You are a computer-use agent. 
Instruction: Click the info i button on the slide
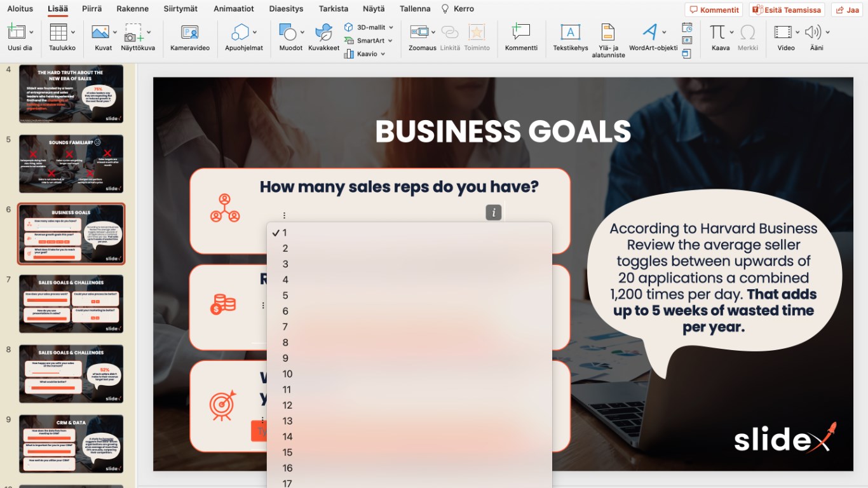click(x=494, y=213)
